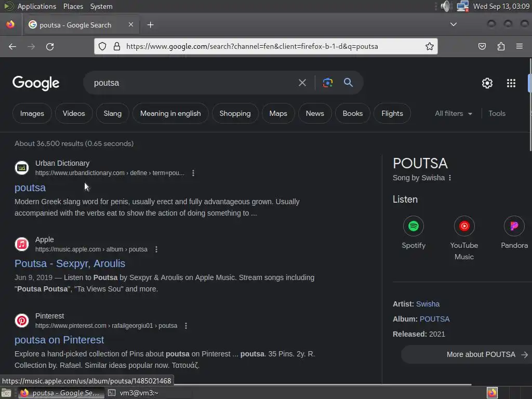Search by image with Google Lens
The image size is (532, 399).
(x=327, y=83)
